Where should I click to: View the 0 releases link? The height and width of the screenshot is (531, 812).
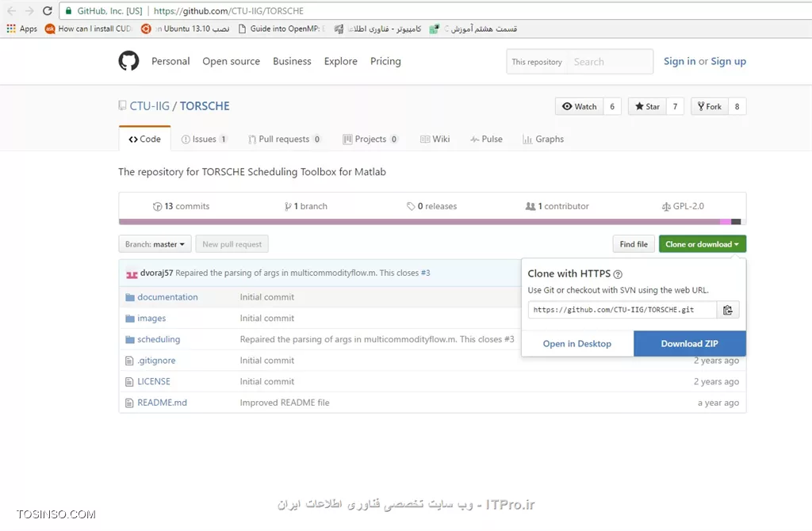click(432, 206)
